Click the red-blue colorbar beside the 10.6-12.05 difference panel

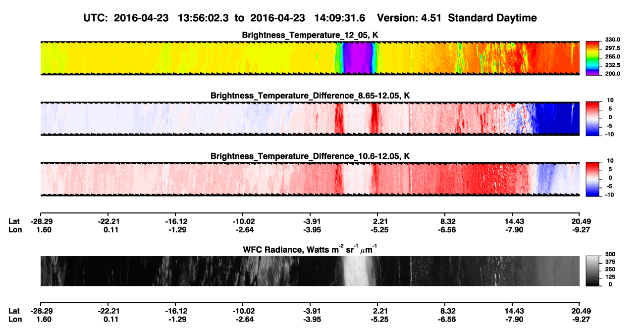coord(592,179)
